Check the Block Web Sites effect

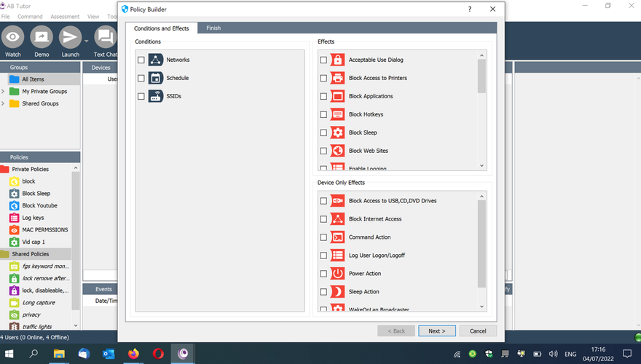[323, 151]
